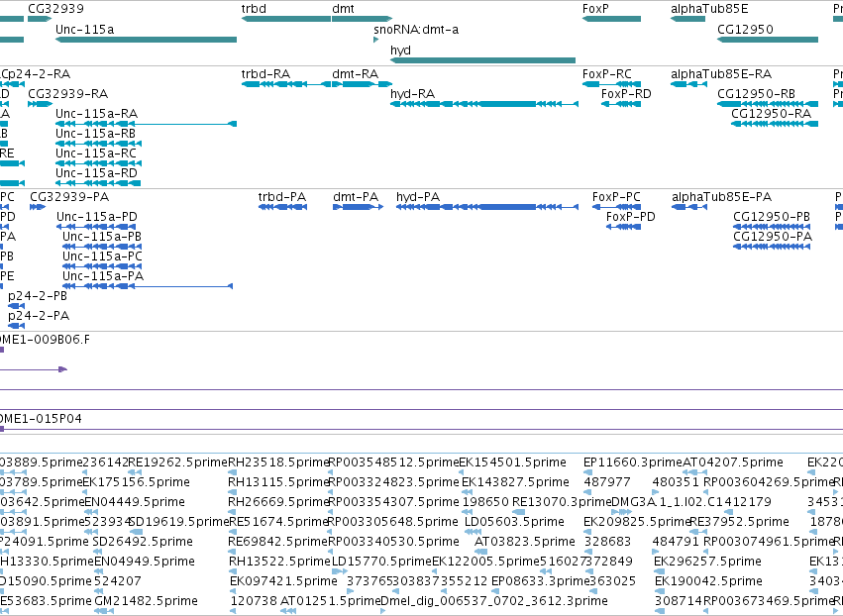843x616 pixels.
Task: Select the snoRNA:dmt-a gene label
Action: click(x=416, y=29)
